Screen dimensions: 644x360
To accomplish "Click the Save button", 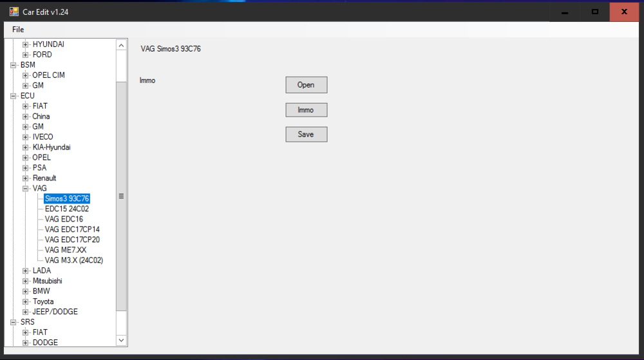I will [307, 135].
